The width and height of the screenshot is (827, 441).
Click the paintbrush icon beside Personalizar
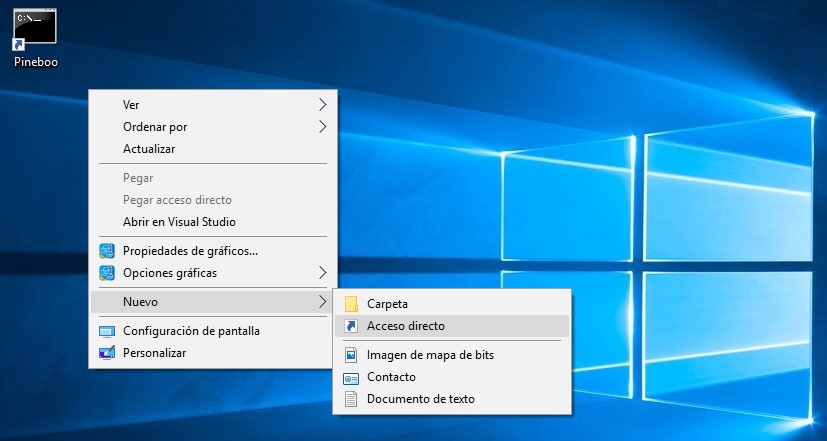tap(107, 353)
